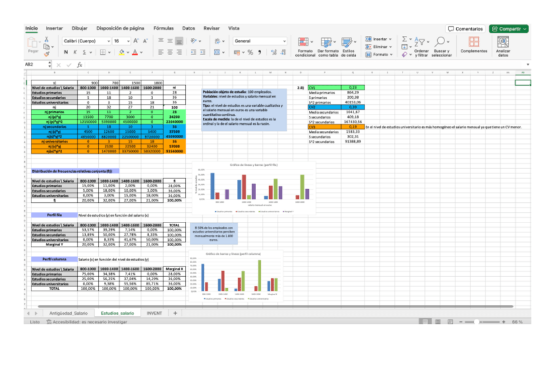555x392 pixels.
Task: Click the Analizar datos button
Action: tap(503, 46)
